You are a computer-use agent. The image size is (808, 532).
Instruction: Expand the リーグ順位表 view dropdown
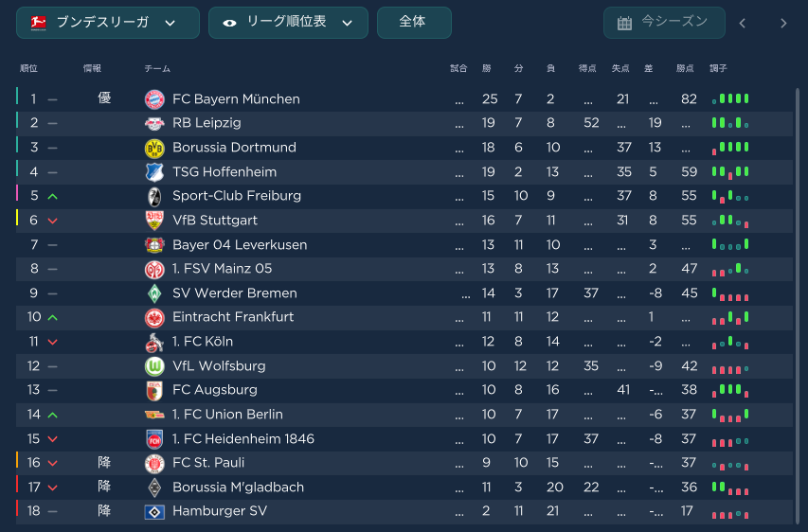point(288,23)
